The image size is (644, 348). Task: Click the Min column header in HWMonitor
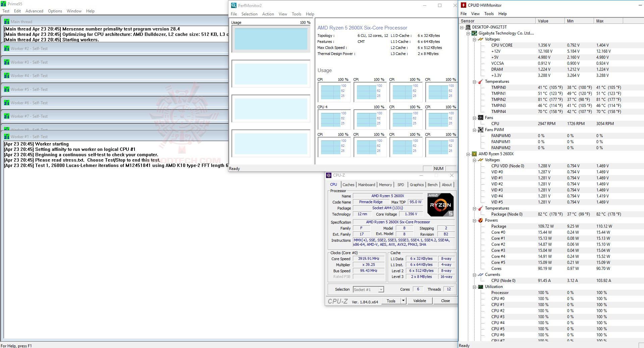pyautogui.click(x=579, y=21)
